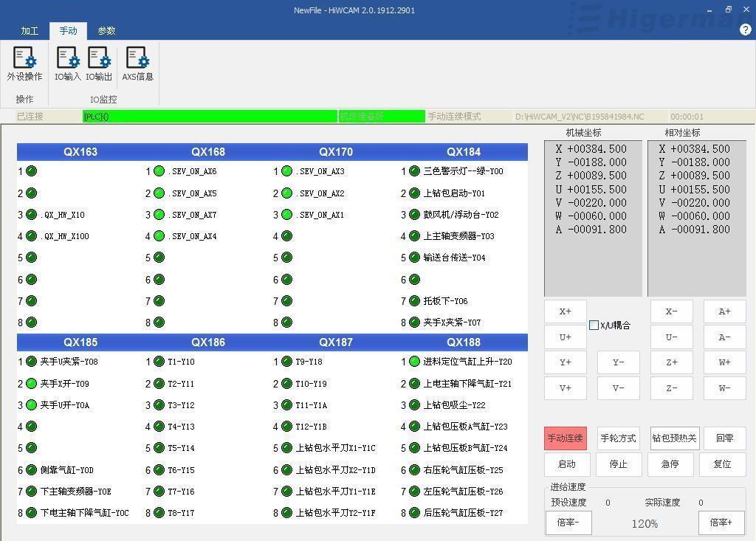
Task: Toggle the 夹手U夹紧-Y08 output LED
Action: (31, 362)
